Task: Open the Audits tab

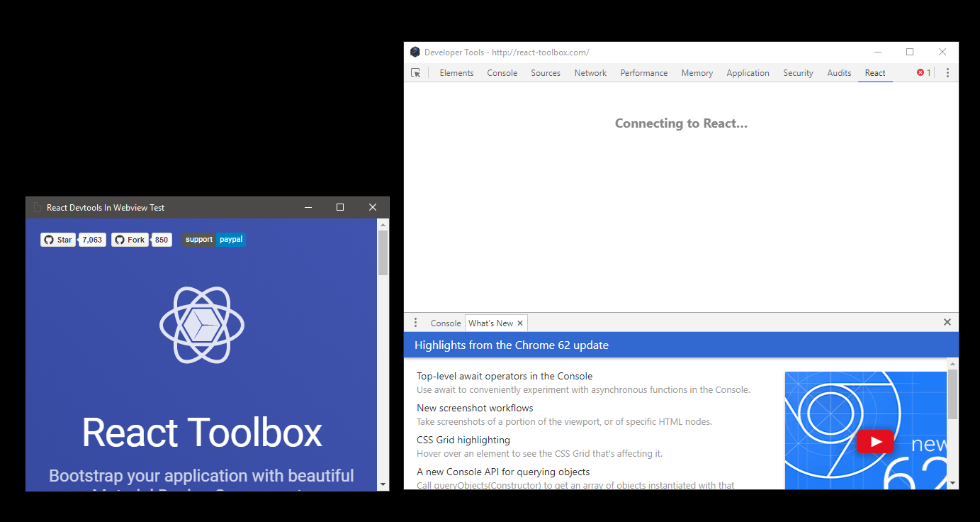Action: [x=839, y=73]
